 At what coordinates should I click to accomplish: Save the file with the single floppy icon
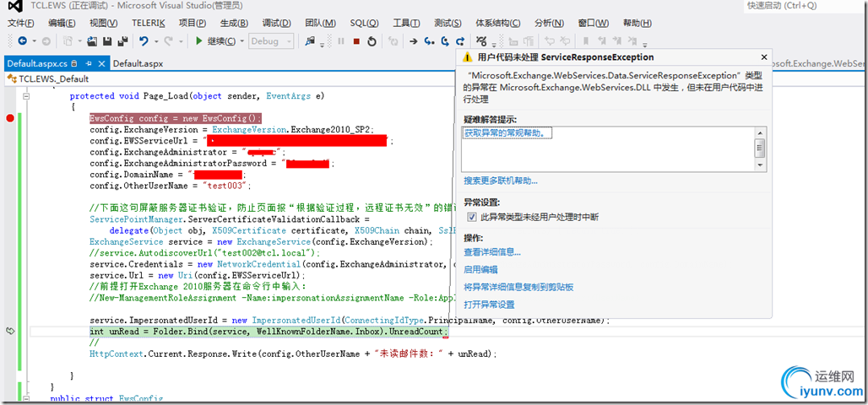(x=107, y=41)
